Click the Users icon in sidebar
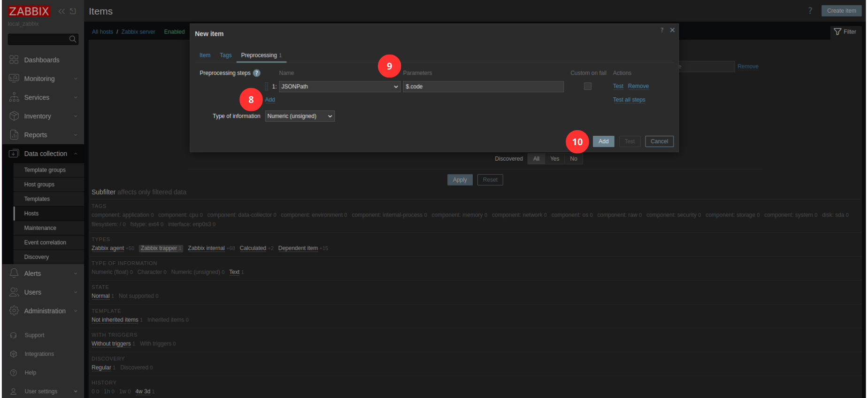This screenshot has height=398, width=868. click(14, 292)
